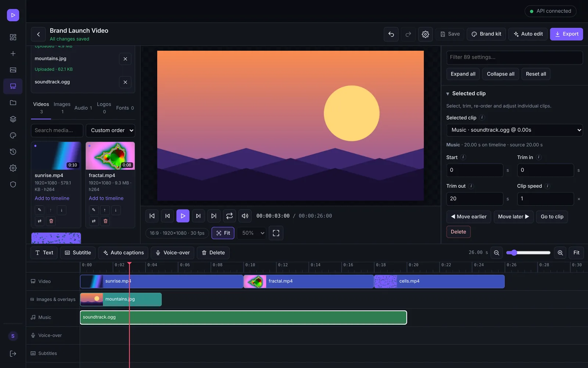Click Expand all settings

(x=463, y=74)
